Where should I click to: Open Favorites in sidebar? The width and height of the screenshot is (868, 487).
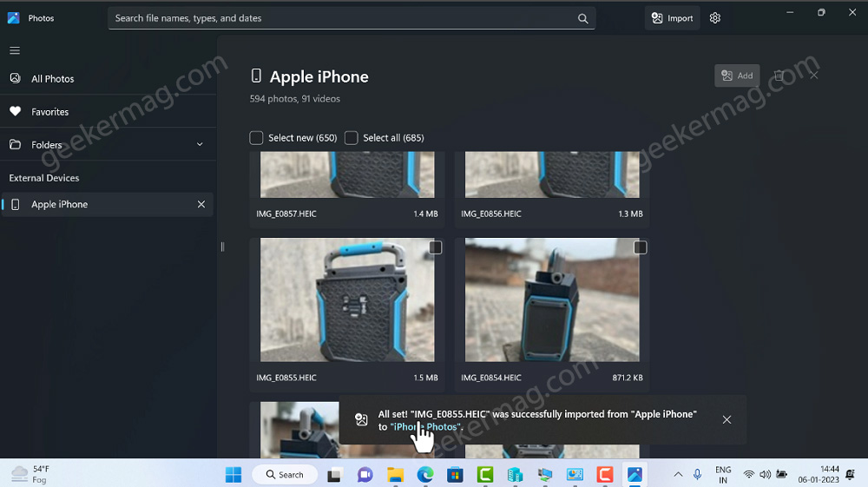pos(108,112)
